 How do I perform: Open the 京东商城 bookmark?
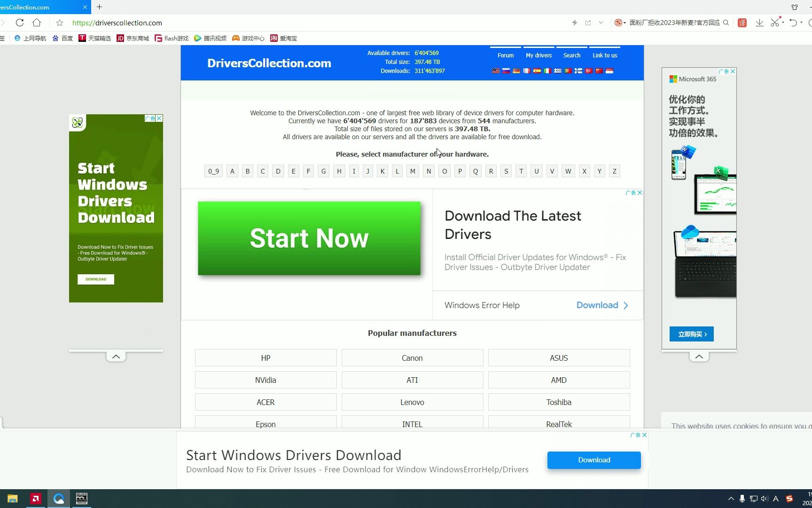133,38
